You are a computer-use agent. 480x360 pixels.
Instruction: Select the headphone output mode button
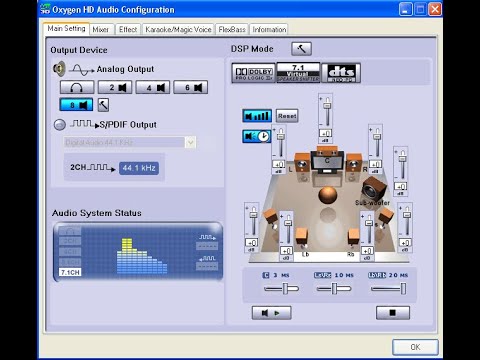coord(77,87)
